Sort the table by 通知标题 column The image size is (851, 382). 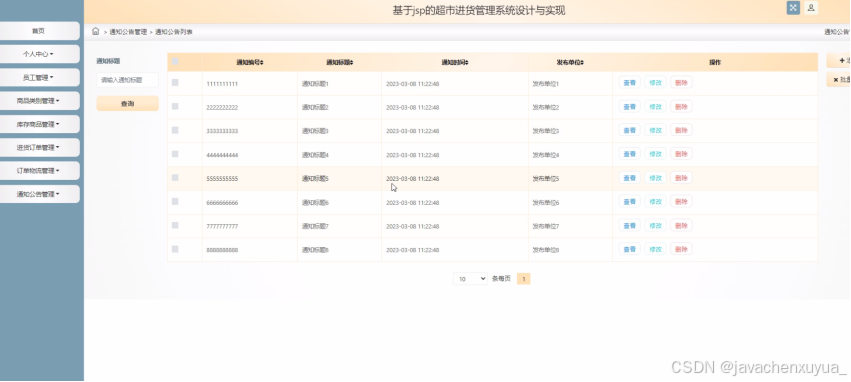(339, 62)
